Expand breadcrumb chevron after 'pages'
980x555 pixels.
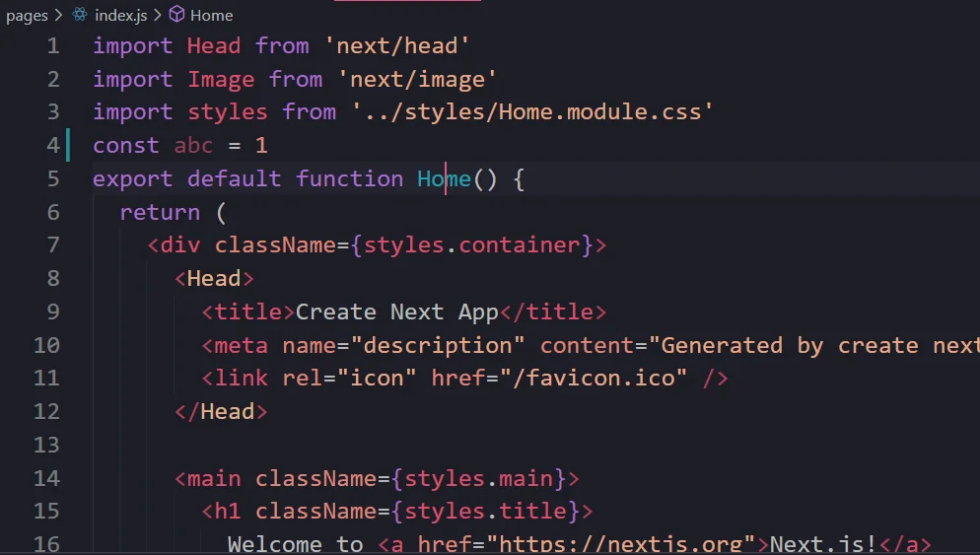point(59,15)
